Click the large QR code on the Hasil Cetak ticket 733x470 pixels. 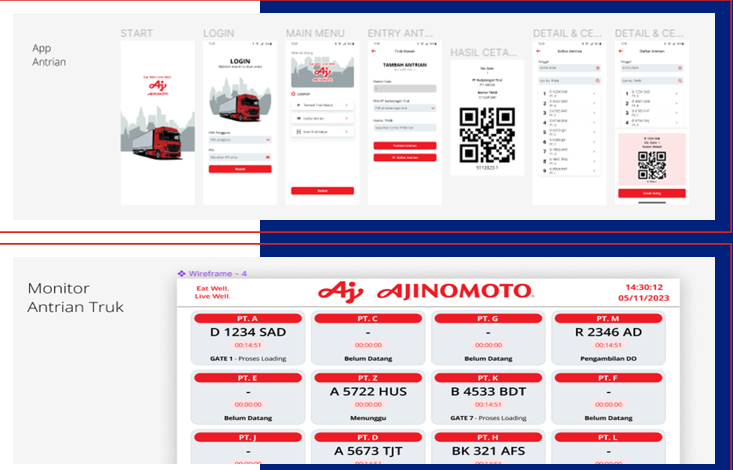[x=487, y=135]
